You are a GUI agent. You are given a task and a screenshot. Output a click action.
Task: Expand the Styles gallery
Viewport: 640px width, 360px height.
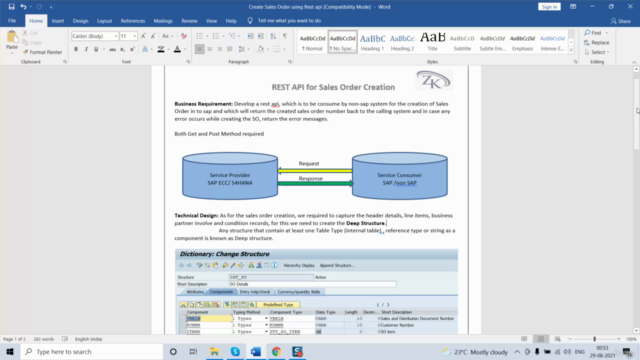point(571,51)
